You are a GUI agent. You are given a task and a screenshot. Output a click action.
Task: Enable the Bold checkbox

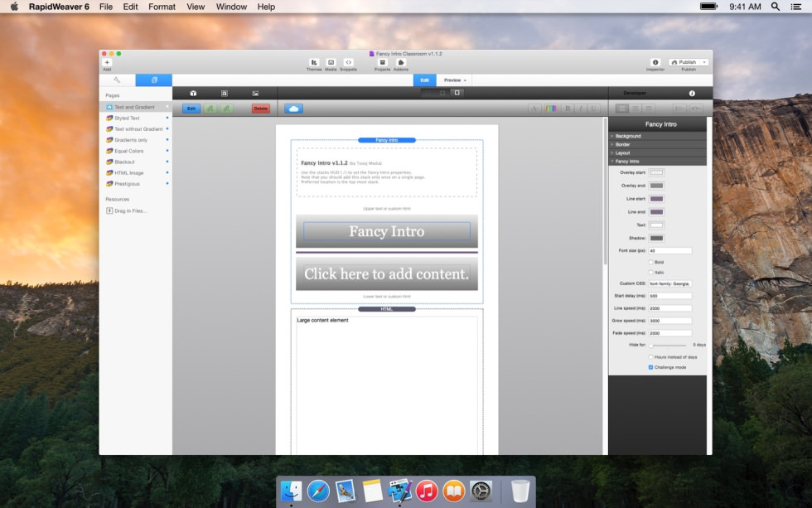651,262
